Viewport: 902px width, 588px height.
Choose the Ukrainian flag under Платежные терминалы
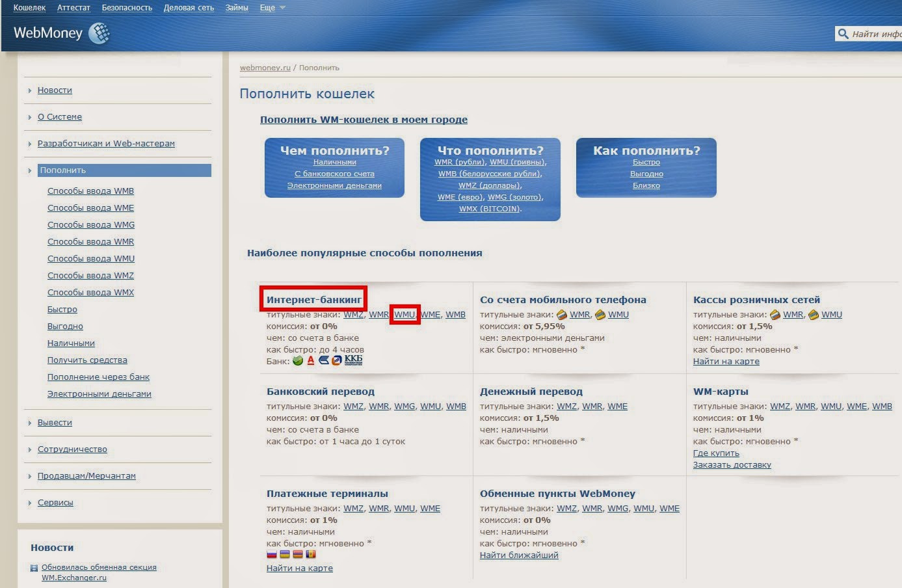(285, 554)
